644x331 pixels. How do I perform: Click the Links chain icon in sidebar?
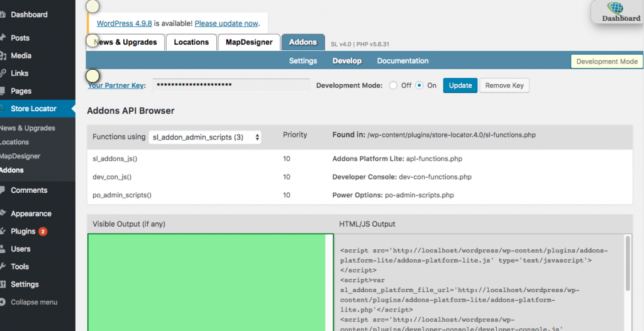coord(3,73)
